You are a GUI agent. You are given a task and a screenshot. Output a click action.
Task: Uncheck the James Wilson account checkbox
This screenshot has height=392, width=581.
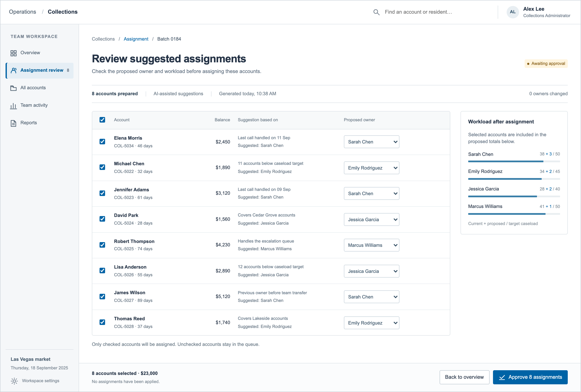(102, 297)
